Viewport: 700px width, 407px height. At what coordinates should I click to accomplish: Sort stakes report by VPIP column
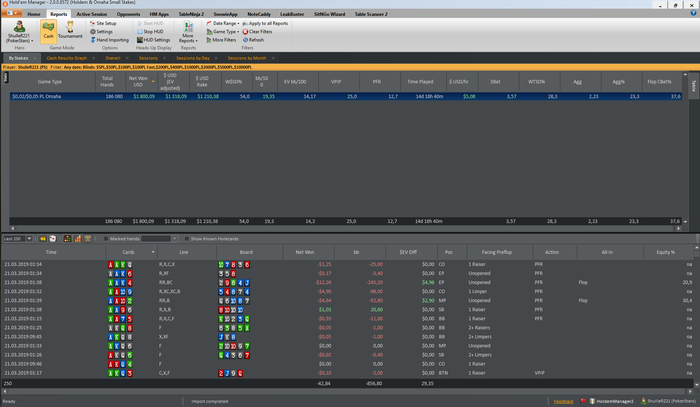336,82
